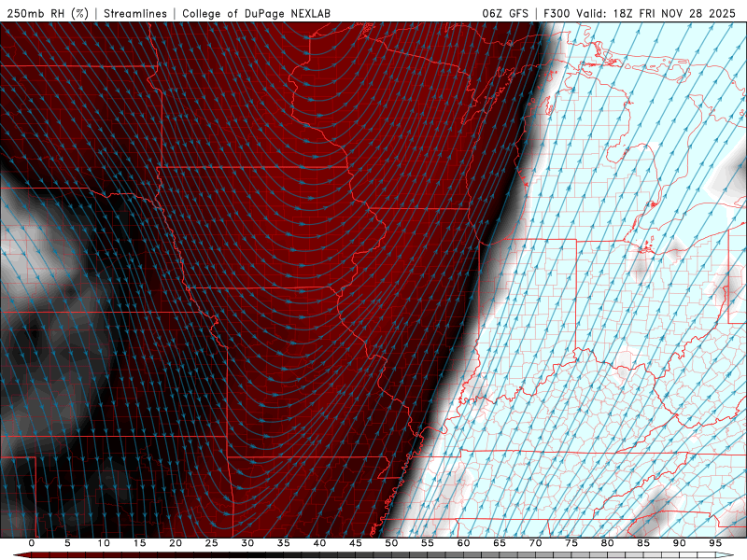Pick the "75" color bar label
This screenshot has height=560, width=747.
(x=571, y=543)
